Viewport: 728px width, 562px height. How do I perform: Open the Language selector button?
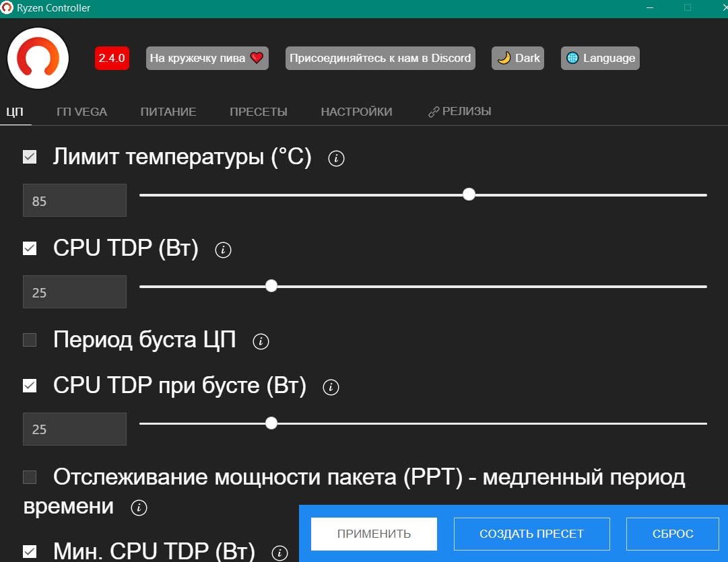pyautogui.click(x=600, y=58)
